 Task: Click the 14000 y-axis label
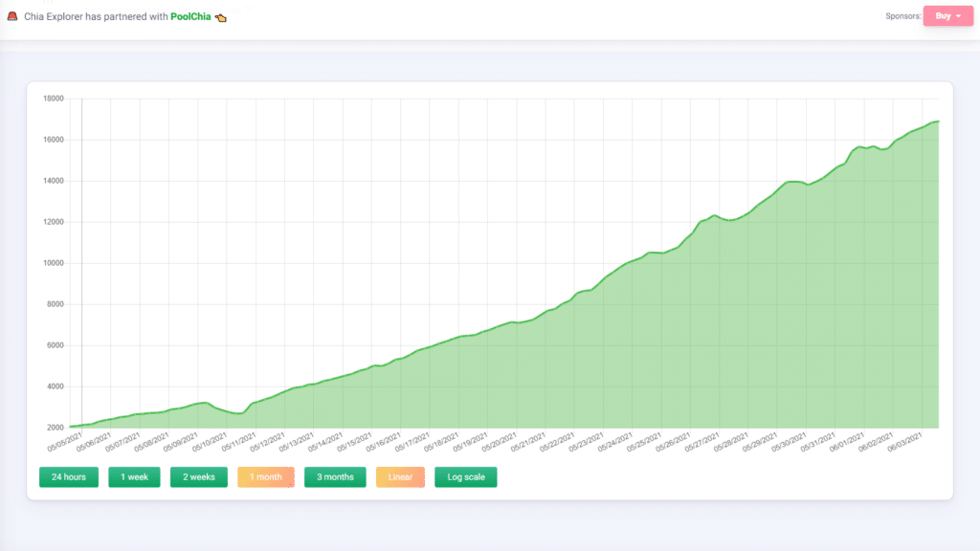(x=54, y=181)
